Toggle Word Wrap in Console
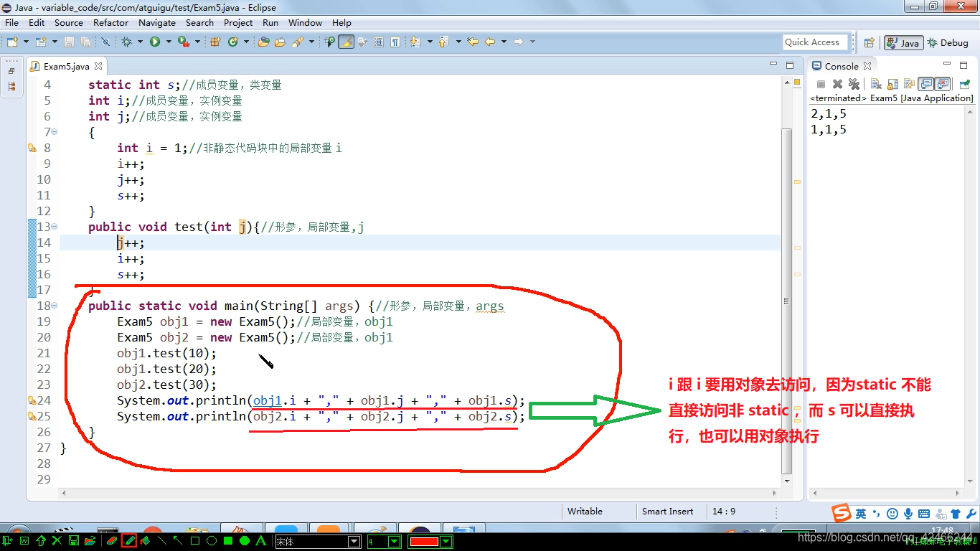Viewport: 980px width, 551px height. (910, 85)
